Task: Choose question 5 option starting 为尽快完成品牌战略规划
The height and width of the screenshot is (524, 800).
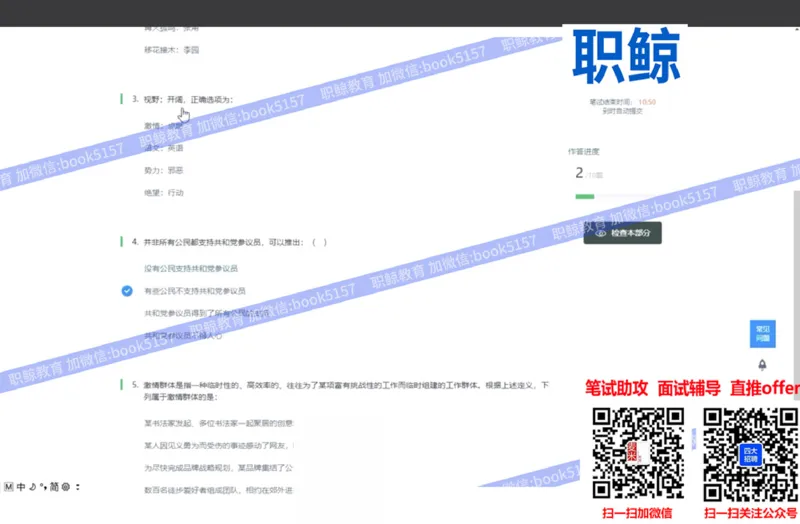Action: coord(219,468)
